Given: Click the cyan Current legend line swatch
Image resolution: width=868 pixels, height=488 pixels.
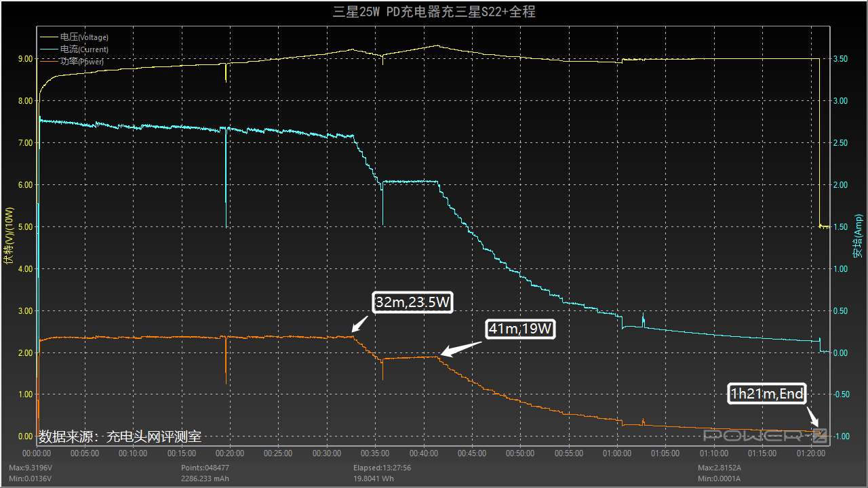Looking at the screenshot, I should click(50, 49).
